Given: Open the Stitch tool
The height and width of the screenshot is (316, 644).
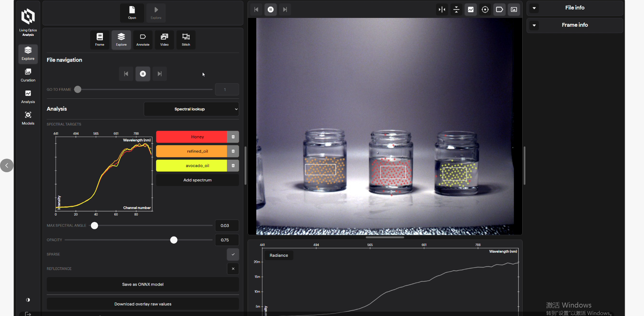Looking at the screenshot, I should [x=186, y=40].
